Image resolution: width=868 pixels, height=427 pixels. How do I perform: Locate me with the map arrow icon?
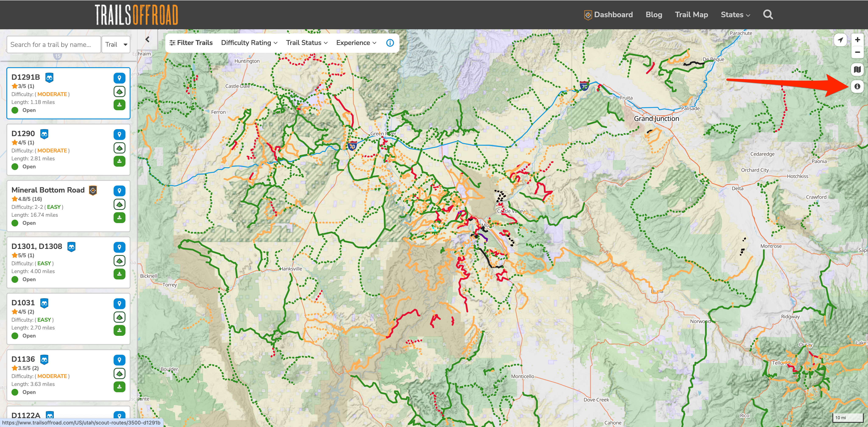point(840,40)
